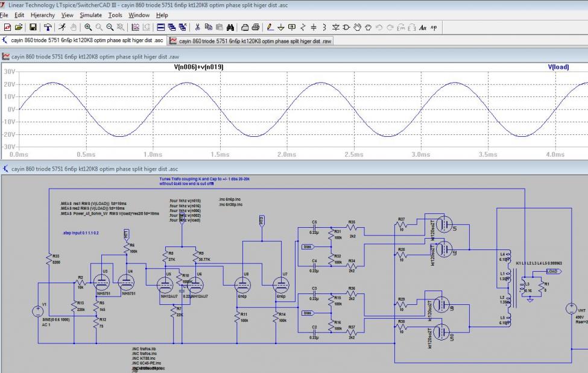Click the Redo arrow icon
This screenshot has width=588, height=373.
coord(390,27)
